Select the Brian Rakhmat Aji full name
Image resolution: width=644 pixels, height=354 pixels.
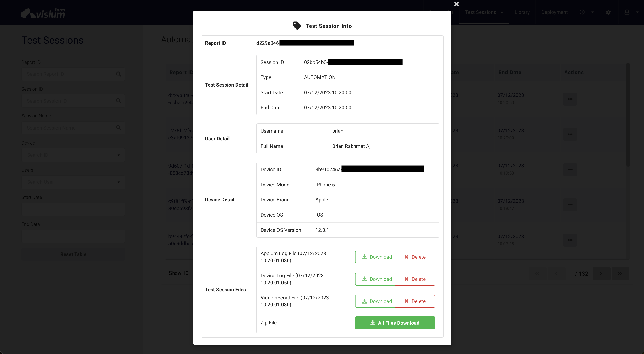pyautogui.click(x=352, y=146)
